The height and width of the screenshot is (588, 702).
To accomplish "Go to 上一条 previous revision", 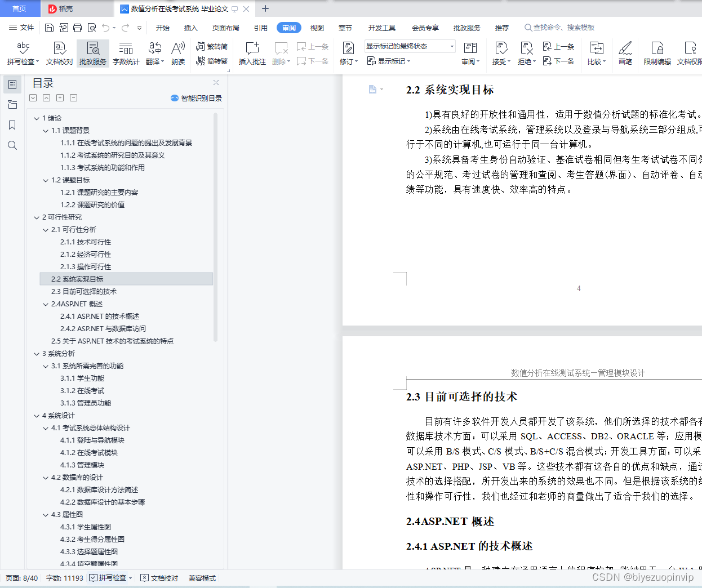I will [x=559, y=47].
